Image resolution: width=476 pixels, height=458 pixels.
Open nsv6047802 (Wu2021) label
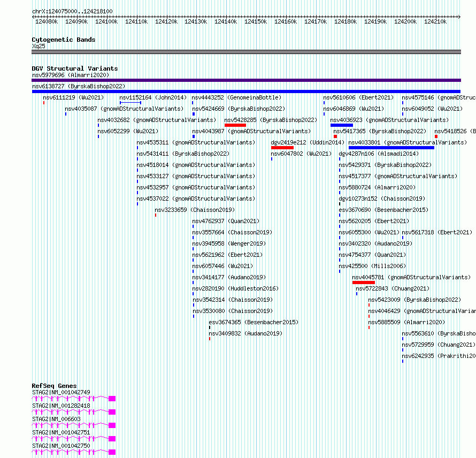301,154
